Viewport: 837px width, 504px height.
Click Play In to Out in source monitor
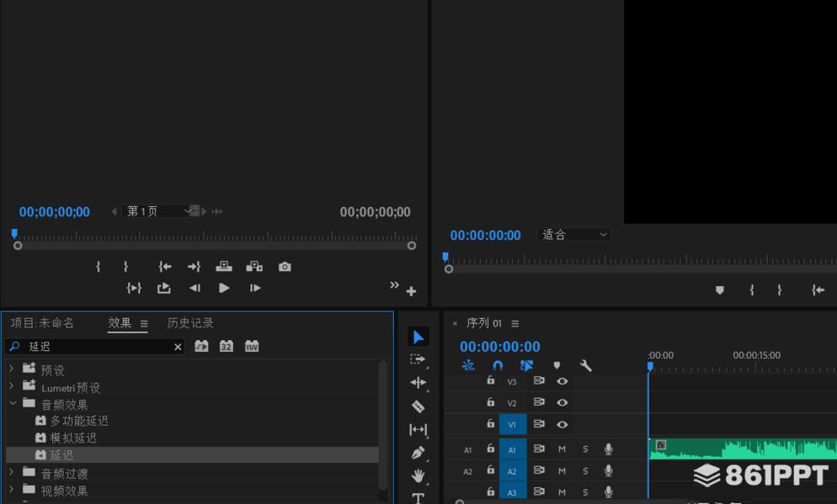click(x=134, y=288)
